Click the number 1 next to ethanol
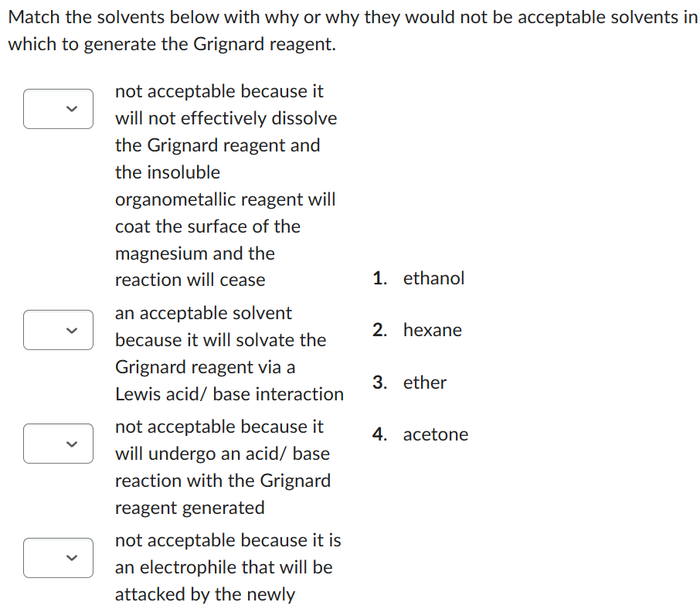The image size is (700, 609). [376, 278]
